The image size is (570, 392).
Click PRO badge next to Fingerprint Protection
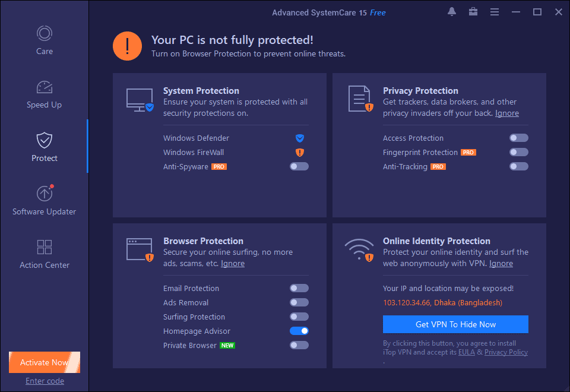coord(468,153)
